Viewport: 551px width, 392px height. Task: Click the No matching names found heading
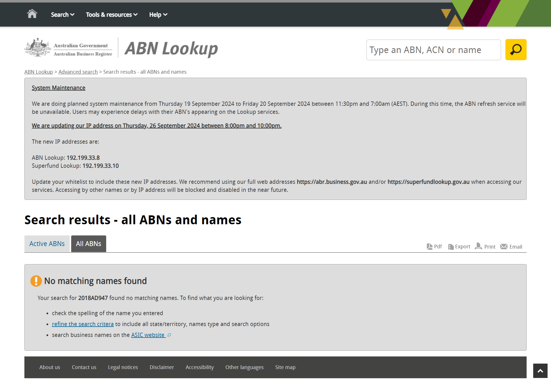click(95, 281)
